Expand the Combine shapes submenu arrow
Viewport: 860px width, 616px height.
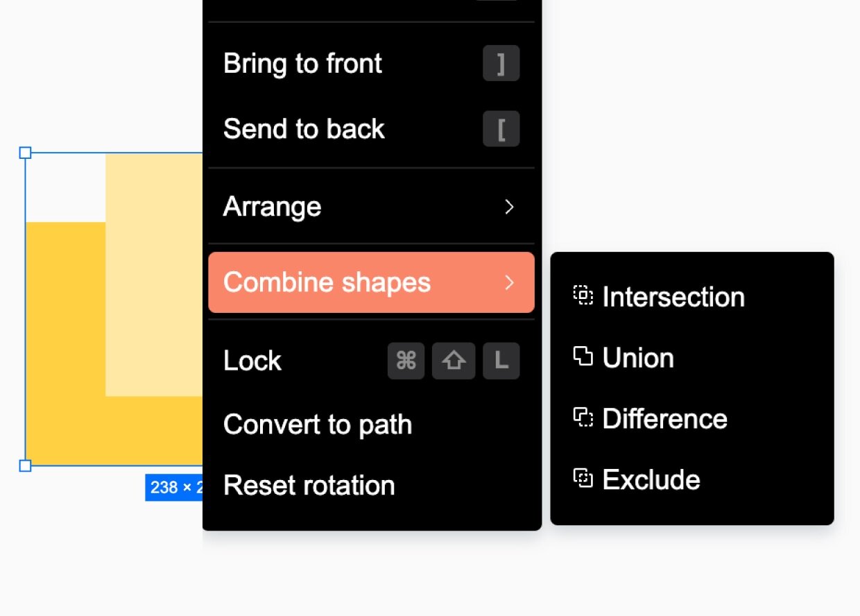point(509,282)
